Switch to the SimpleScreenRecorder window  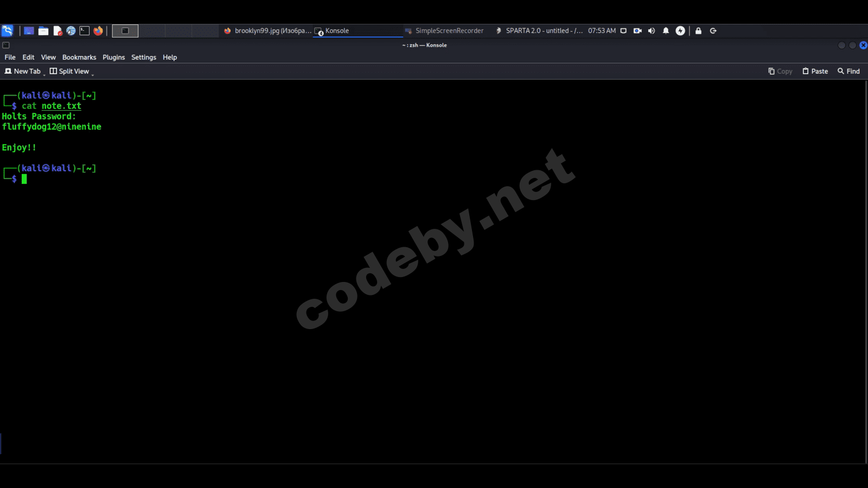click(x=444, y=31)
